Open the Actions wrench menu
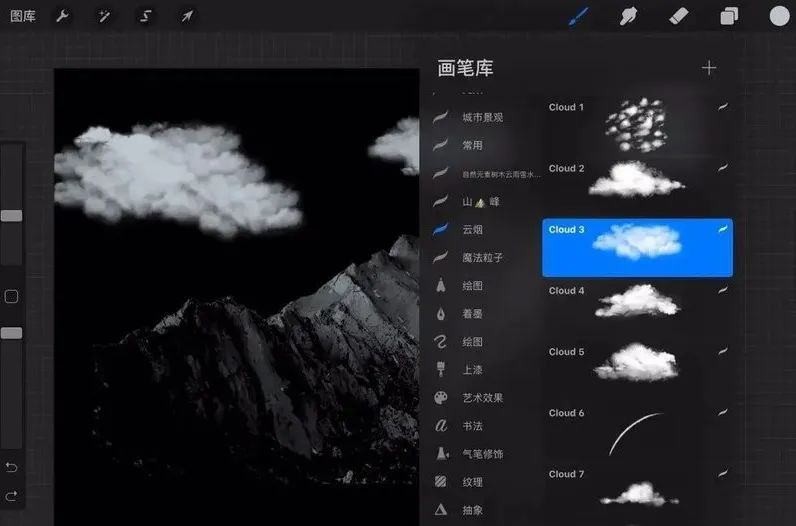 62,16
